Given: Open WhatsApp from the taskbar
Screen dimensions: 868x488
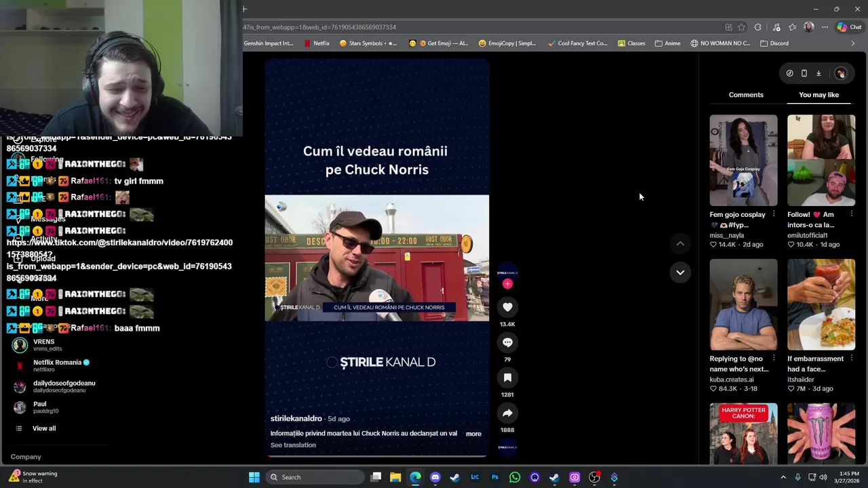Looking at the screenshot, I should [x=515, y=477].
